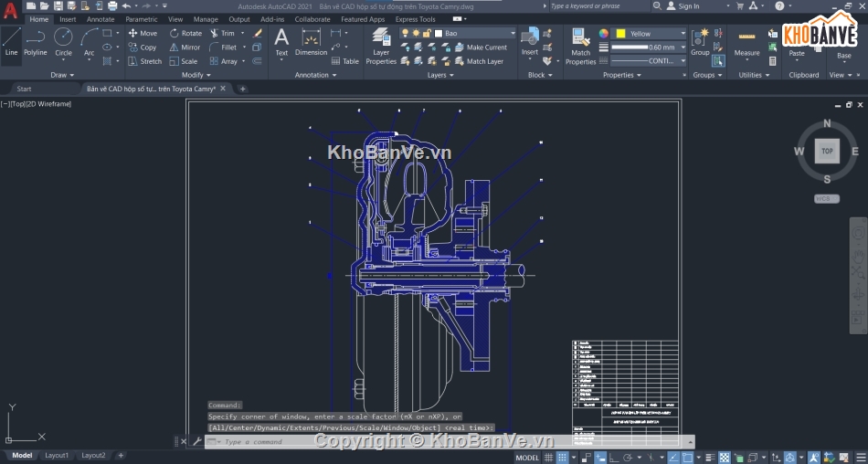
Task: Open the CONTI... linetype dropdown
Action: coord(649,61)
